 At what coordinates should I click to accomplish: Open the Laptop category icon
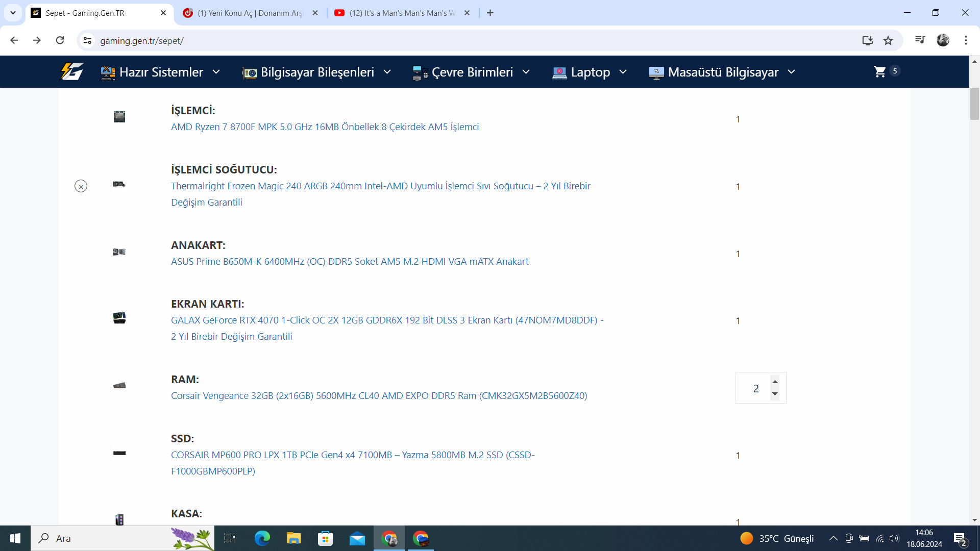pyautogui.click(x=559, y=73)
